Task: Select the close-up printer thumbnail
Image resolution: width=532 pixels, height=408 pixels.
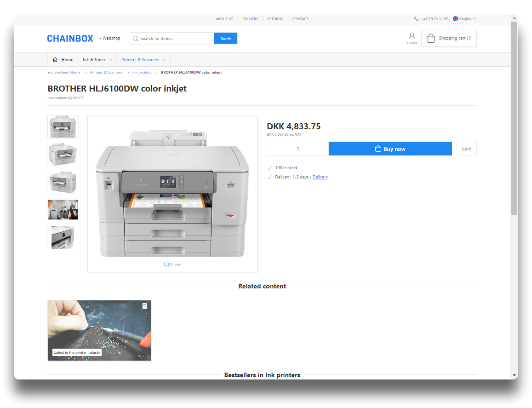Action: click(x=63, y=238)
